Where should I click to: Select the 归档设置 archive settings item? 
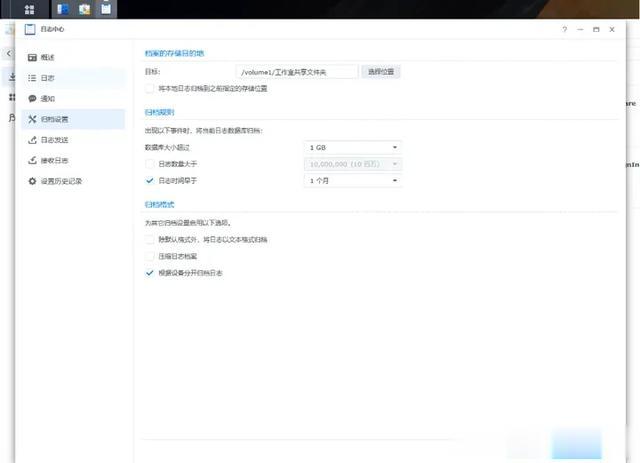pyautogui.click(x=73, y=119)
